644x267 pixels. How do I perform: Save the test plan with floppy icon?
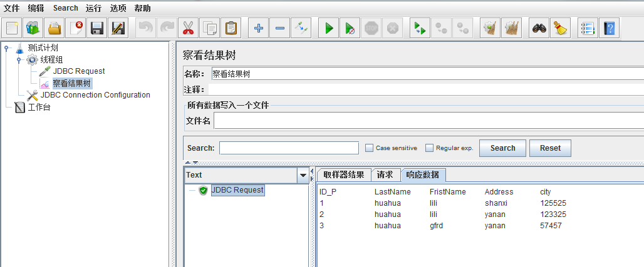pyautogui.click(x=97, y=28)
